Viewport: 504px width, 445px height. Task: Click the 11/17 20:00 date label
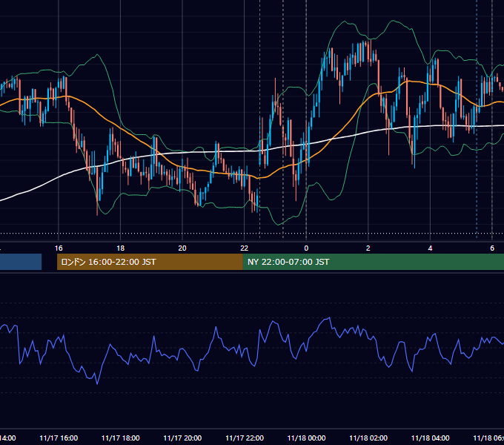(182, 438)
